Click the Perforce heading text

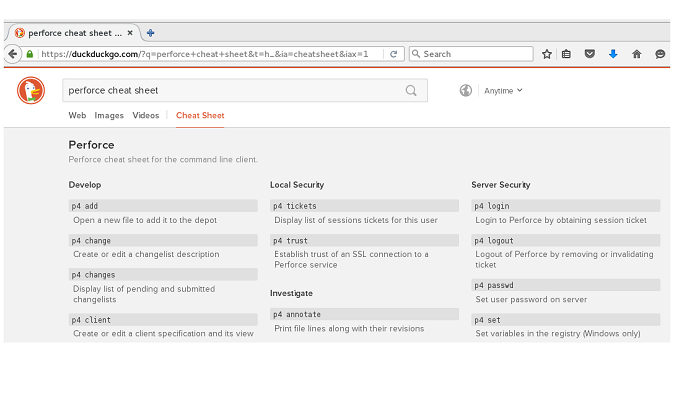92,145
